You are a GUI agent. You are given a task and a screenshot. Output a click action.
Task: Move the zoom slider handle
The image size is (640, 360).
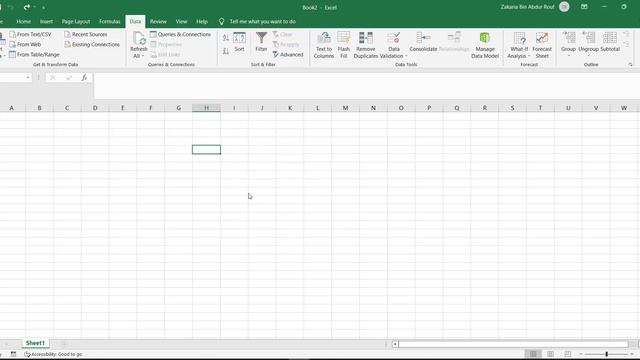tap(607, 354)
